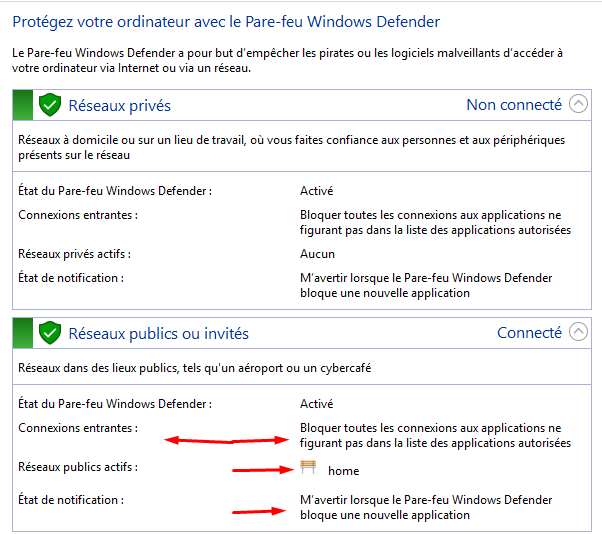Click the green shield icon beside Réseaux privés
This screenshot has width=602, height=534.
coord(50,105)
